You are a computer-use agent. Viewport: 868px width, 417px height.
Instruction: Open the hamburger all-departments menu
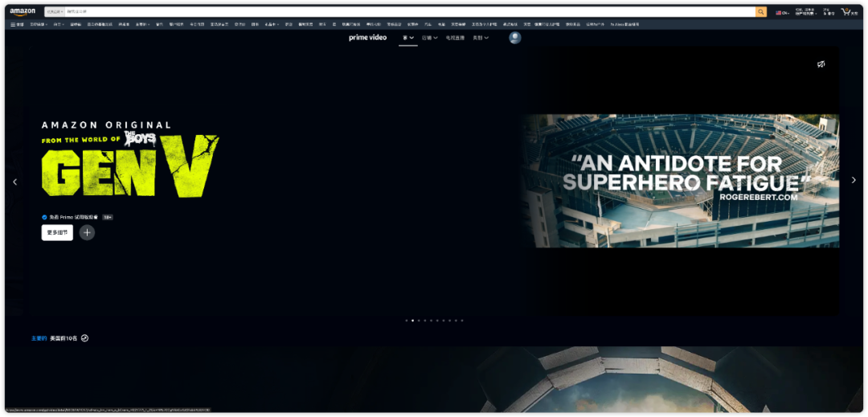pyautogui.click(x=17, y=24)
